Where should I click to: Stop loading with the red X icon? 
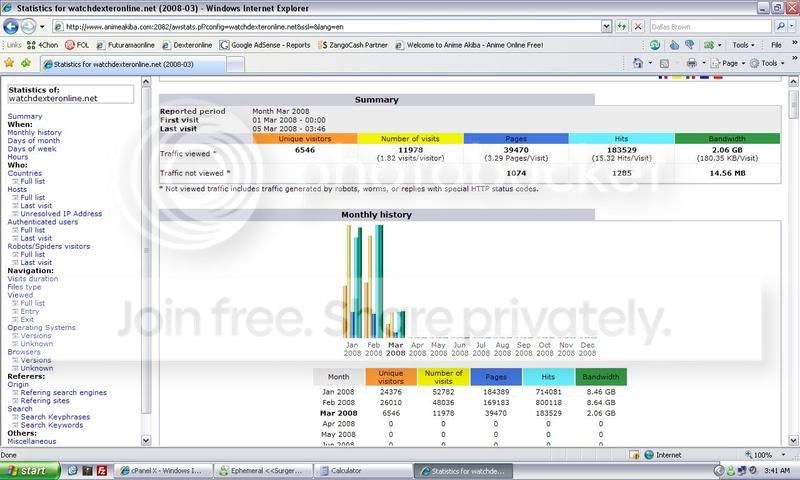click(638, 27)
